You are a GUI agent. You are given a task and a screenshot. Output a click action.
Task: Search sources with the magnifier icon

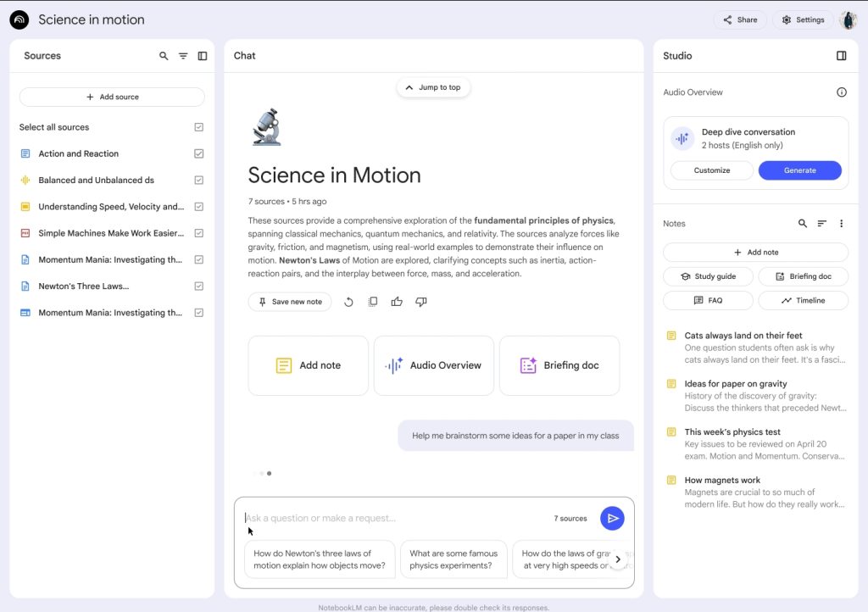(164, 56)
